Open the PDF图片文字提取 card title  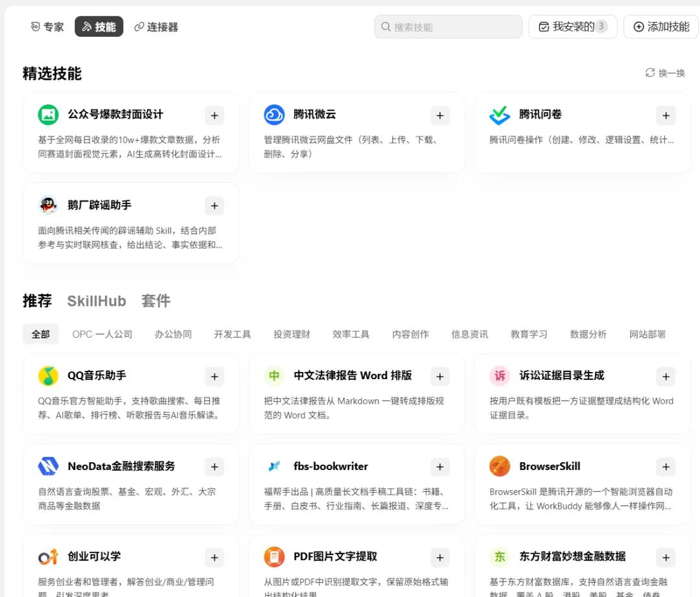click(x=335, y=556)
